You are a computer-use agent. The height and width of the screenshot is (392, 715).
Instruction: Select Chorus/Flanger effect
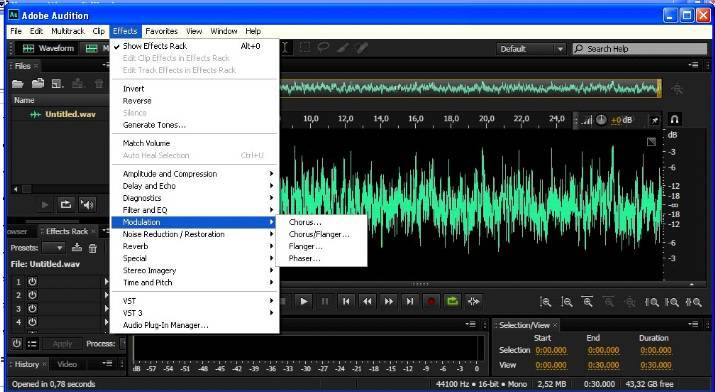pyautogui.click(x=321, y=234)
